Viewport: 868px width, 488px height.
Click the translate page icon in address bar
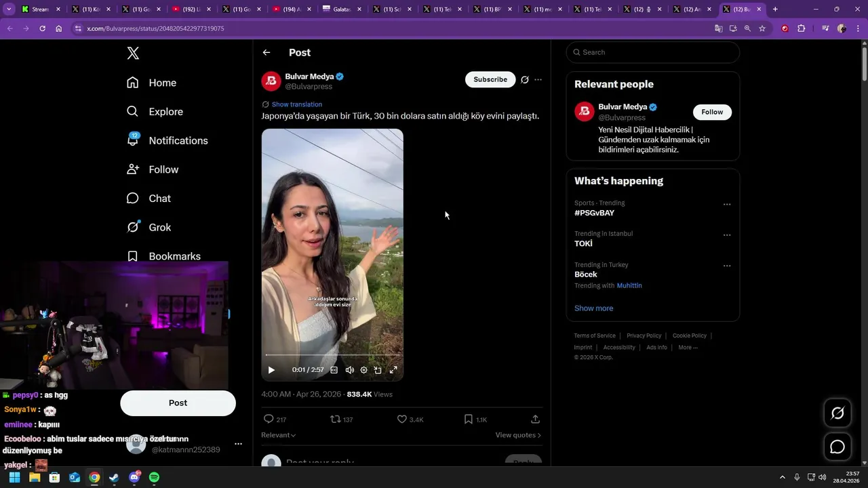[x=719, y=28]
